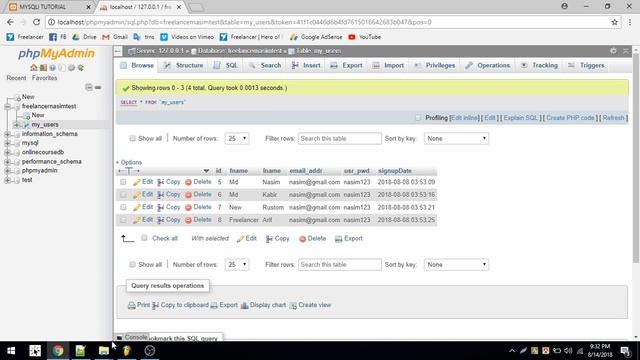The height and width of the screenshot is (360, 640).
Task: Click lower Filter rows search field
Action: click(x=340, y=264)
